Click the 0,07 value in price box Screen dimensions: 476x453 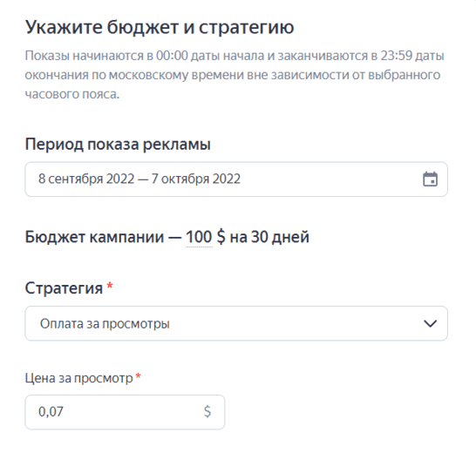click(x=51, y=412)
